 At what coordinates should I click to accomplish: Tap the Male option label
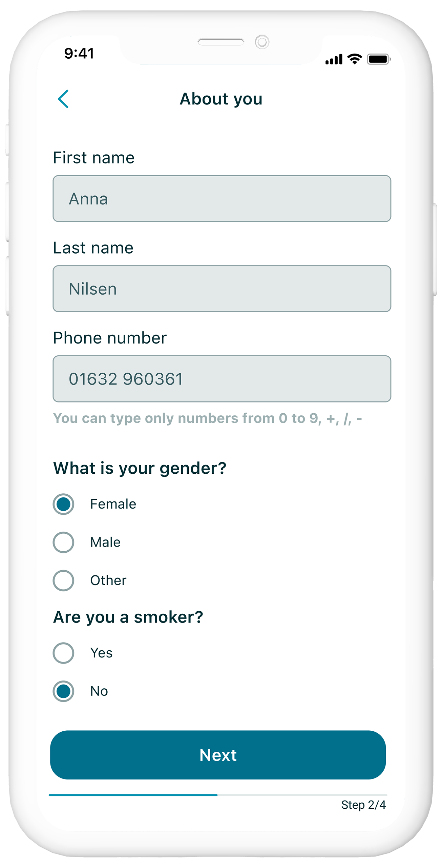[x=105, y=542]
